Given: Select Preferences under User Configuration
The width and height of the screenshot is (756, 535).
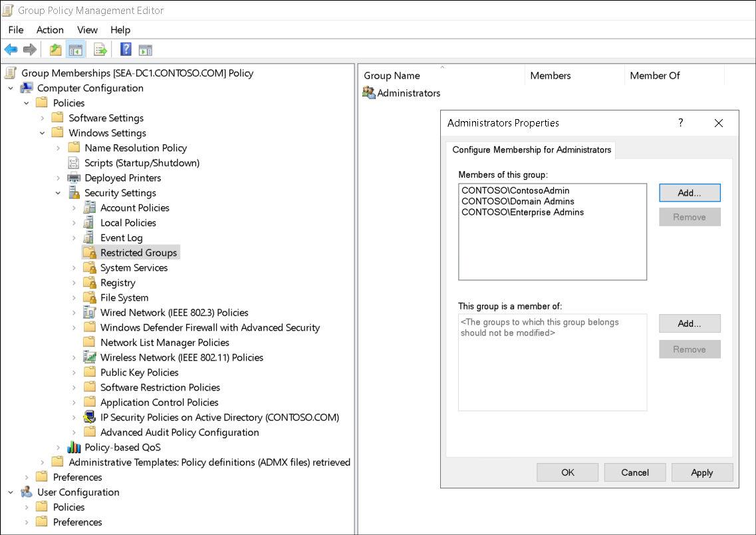Looking at the screenshot, I should (x=77, y=522).
